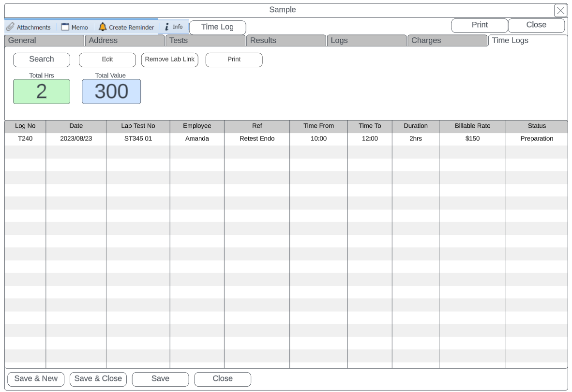Click the $150 billable rate cell

tap(472, 139)
